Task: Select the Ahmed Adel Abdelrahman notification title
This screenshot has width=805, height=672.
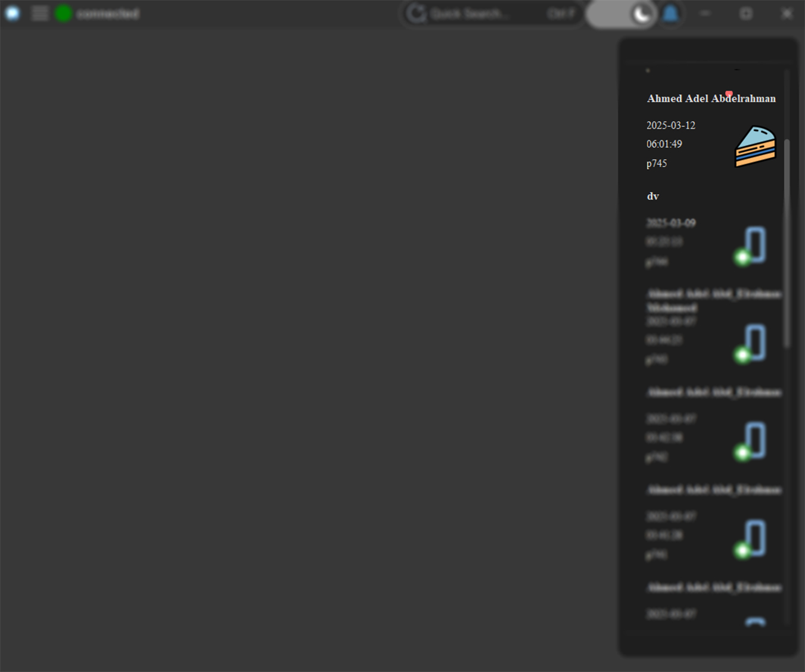Action: click(711, 99)
